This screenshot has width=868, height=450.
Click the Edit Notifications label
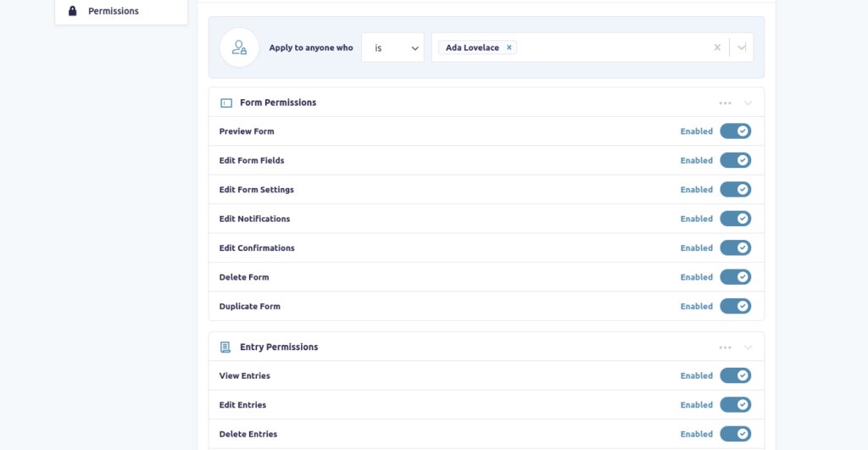coord(254,219)
